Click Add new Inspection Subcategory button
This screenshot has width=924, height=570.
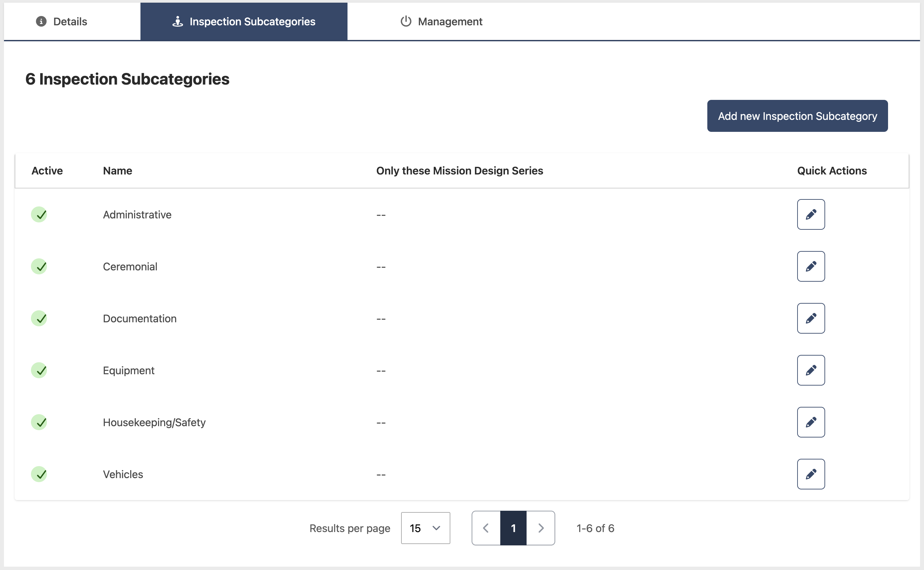click(x=798, y=116)
